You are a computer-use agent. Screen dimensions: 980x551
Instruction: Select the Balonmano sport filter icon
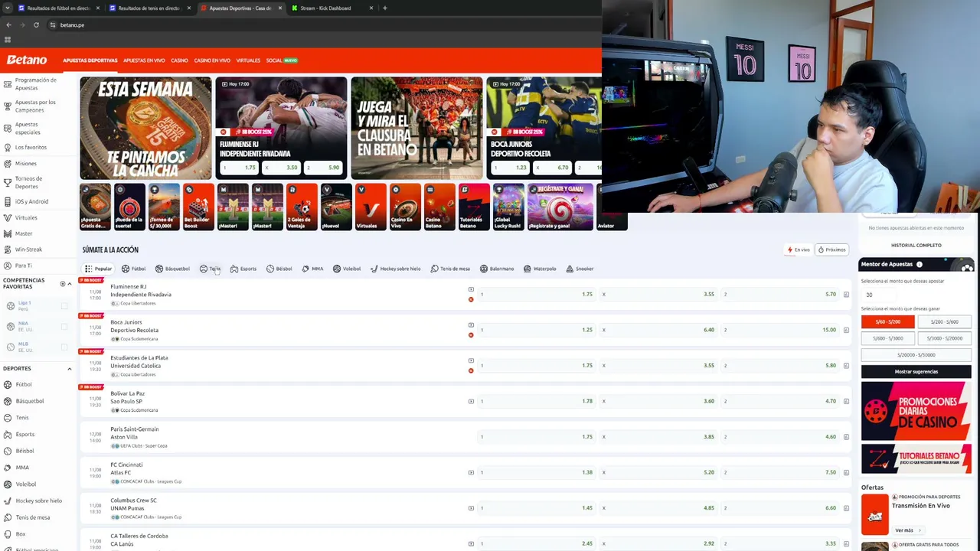click(x=484, y=269)
